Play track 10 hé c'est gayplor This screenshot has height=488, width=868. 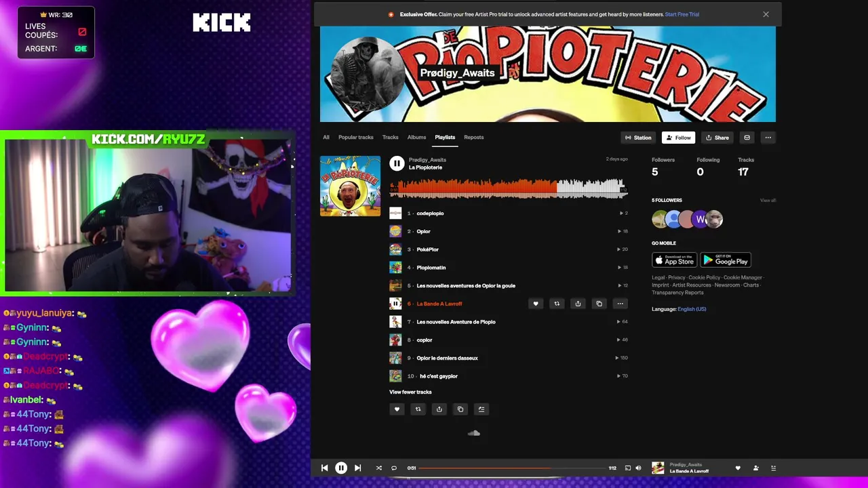coord(439,376)
